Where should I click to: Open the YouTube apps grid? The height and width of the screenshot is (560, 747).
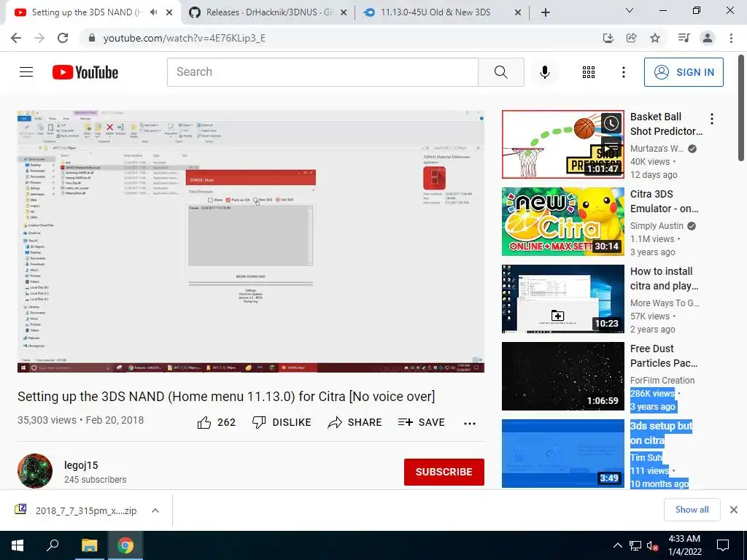point(589,72)
